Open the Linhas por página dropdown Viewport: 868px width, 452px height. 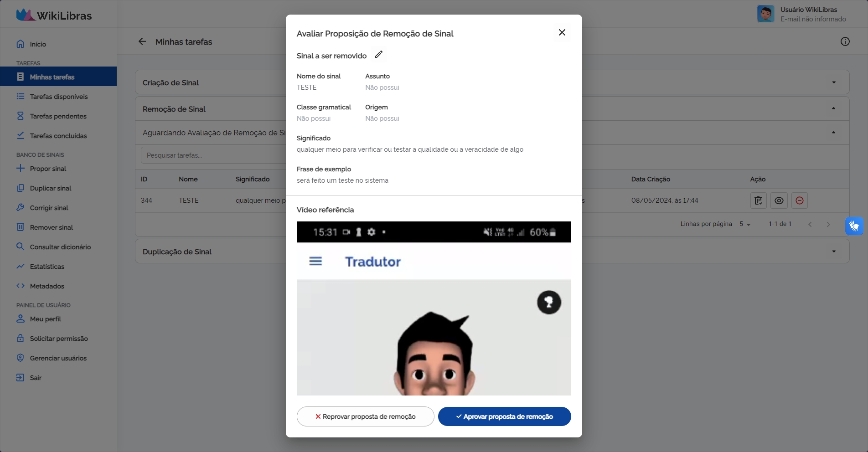[745, 224]
